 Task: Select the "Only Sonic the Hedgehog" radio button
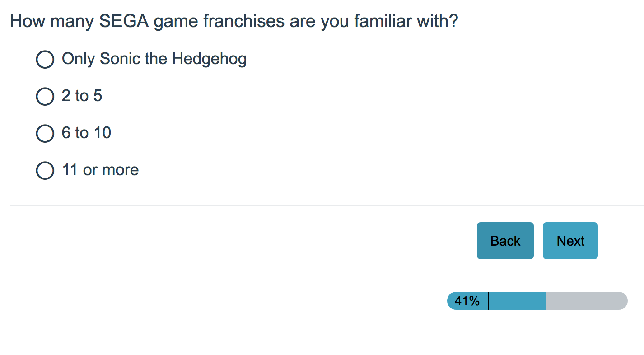click(45, 59)
